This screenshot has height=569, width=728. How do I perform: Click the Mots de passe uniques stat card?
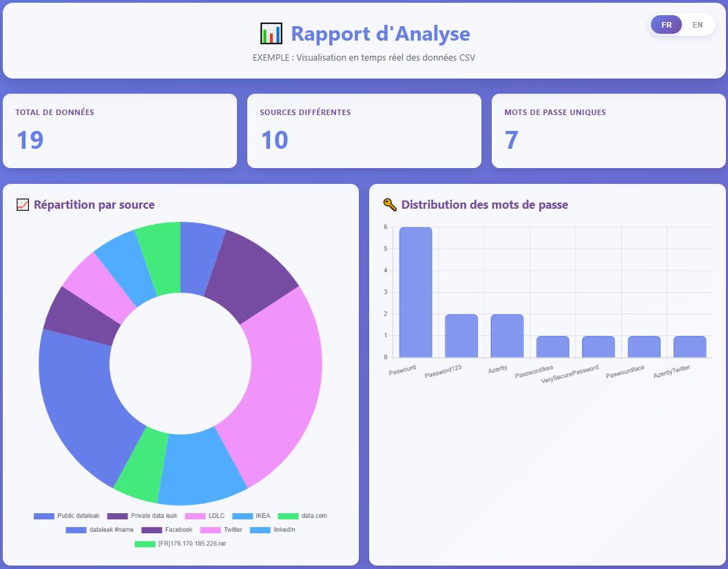point(608,131)
